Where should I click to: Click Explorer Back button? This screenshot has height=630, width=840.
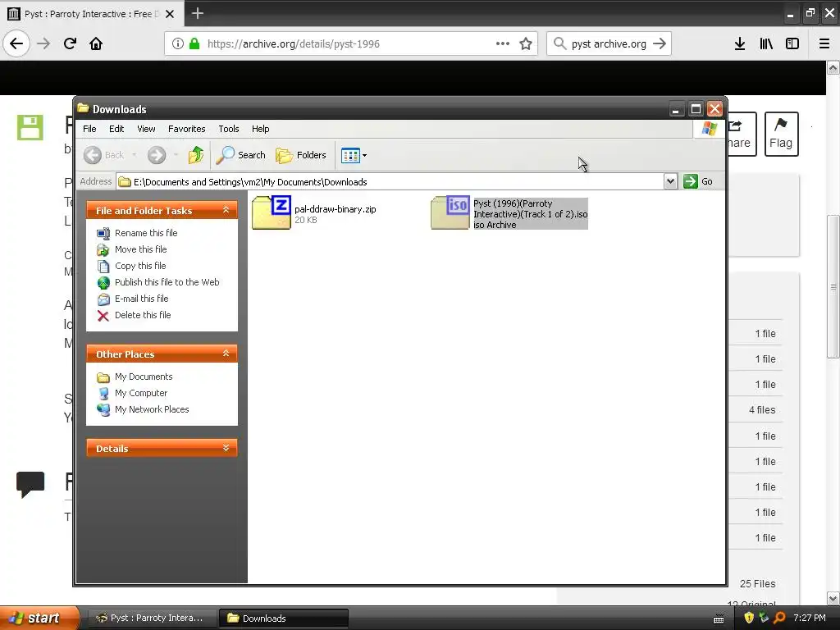coord(104,155)
